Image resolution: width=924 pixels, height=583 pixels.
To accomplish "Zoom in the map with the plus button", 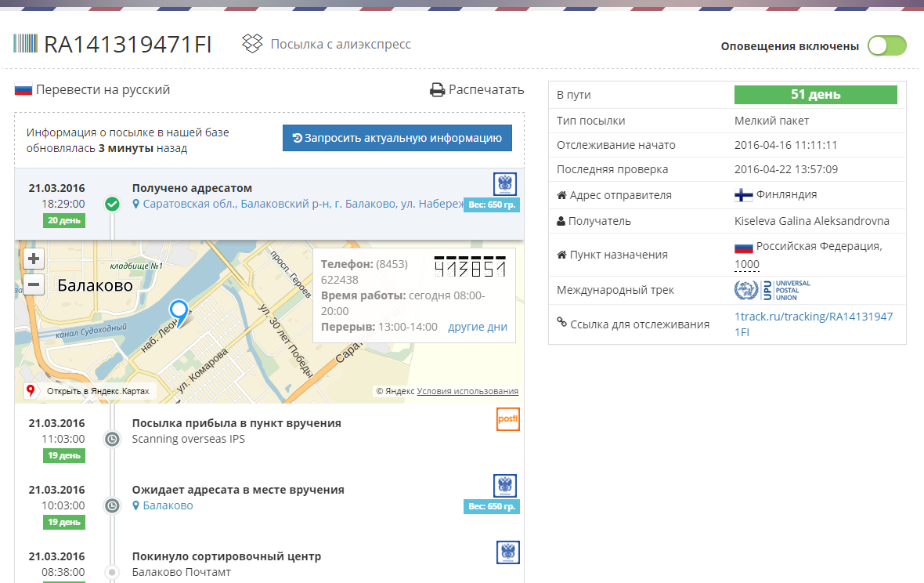I will tap(34, 259).
